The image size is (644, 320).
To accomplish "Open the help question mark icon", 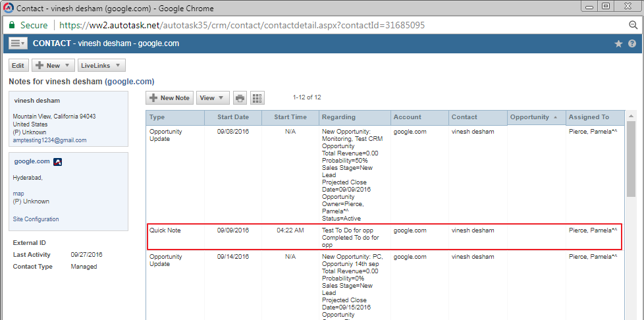I will click(632, 43).
